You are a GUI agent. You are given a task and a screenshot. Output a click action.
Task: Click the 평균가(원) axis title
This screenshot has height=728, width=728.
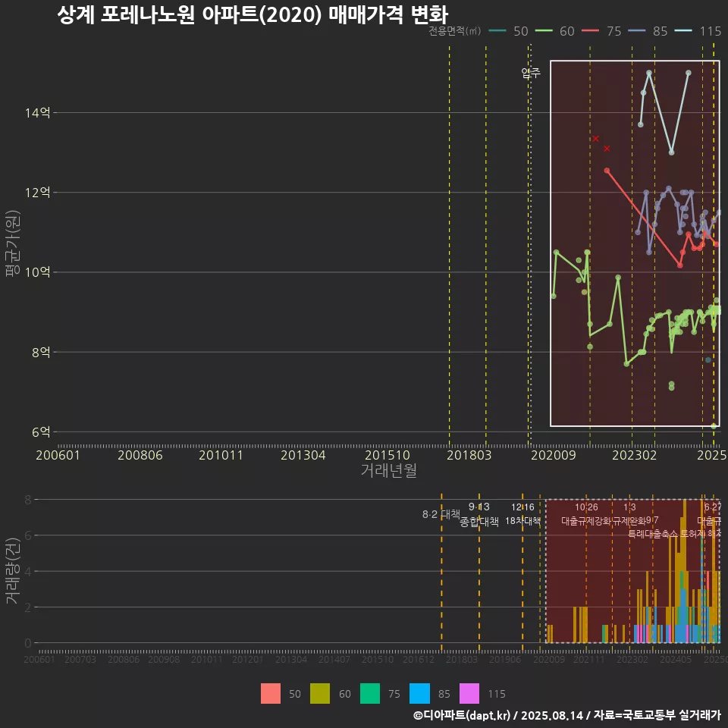[x=12, y=243]
